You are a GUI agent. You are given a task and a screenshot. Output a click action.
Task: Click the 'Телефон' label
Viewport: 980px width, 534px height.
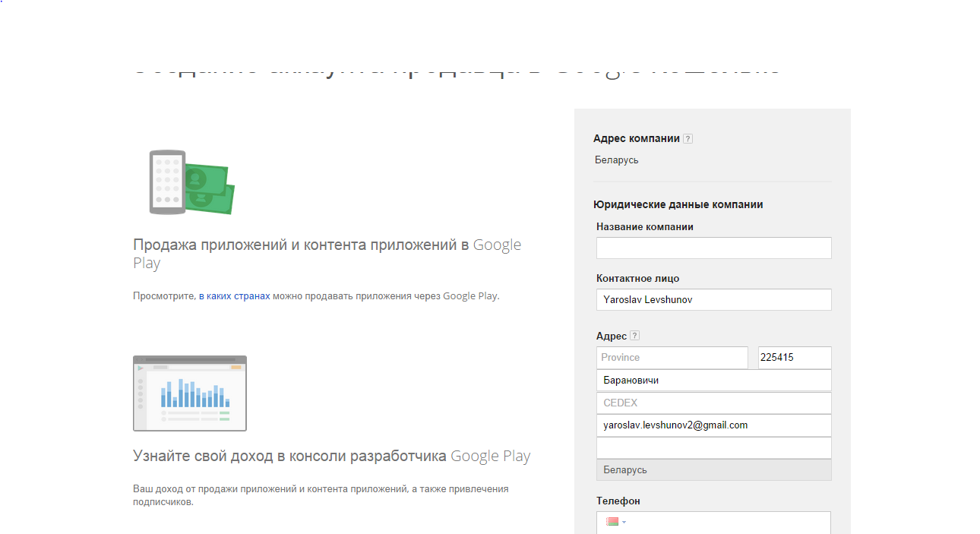tap(618, 501)
